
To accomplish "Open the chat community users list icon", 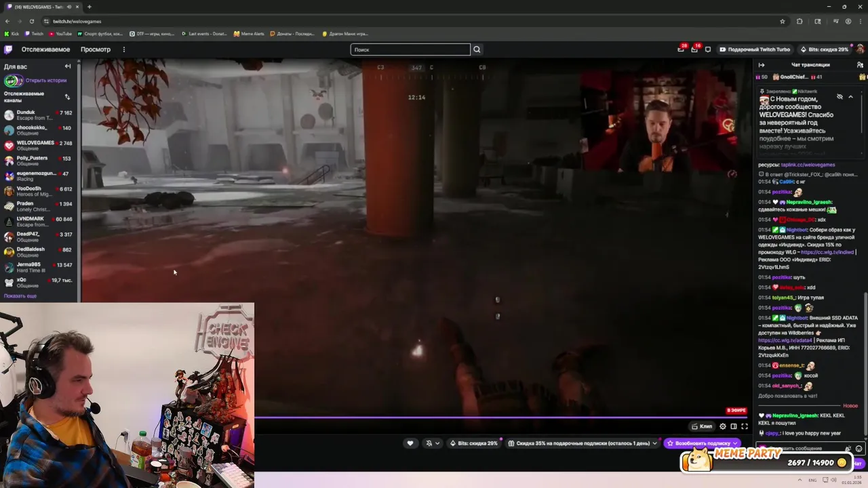I will (860, 65).
